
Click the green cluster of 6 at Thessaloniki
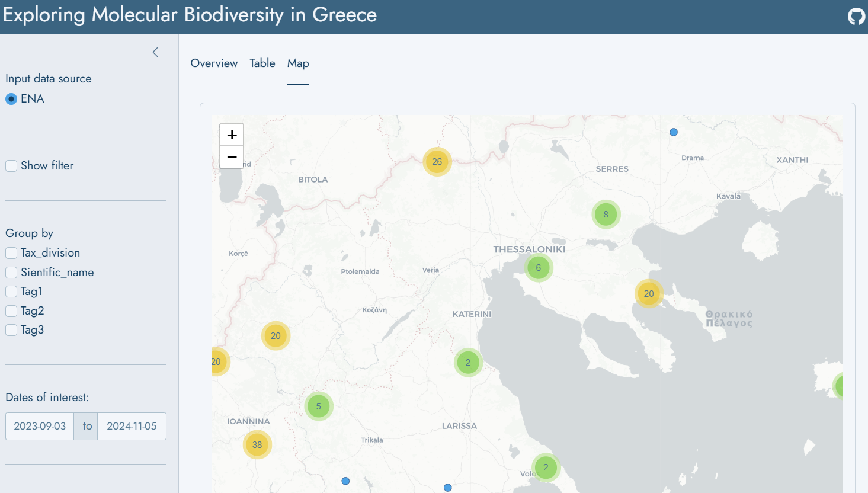(x=539, y=268)
